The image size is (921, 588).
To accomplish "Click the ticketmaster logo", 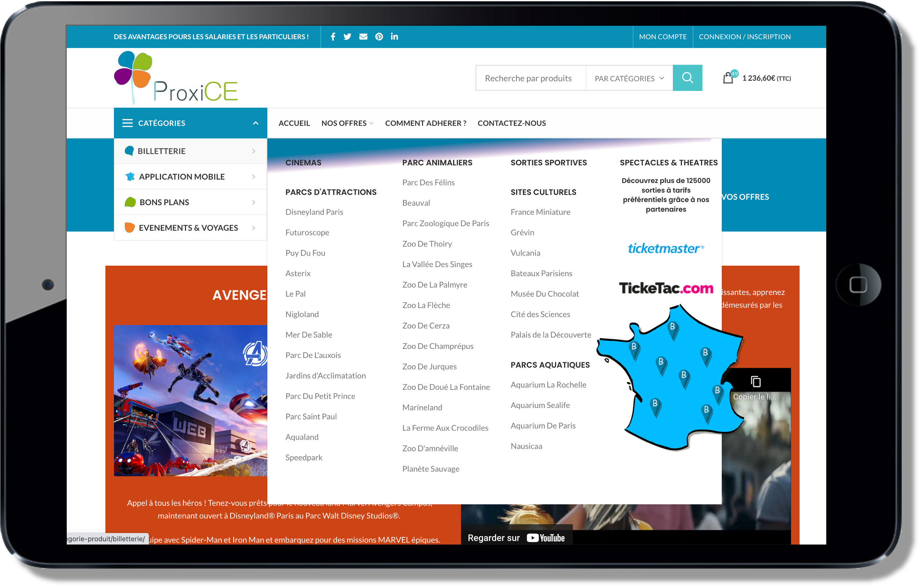I will tap(665, 249).
